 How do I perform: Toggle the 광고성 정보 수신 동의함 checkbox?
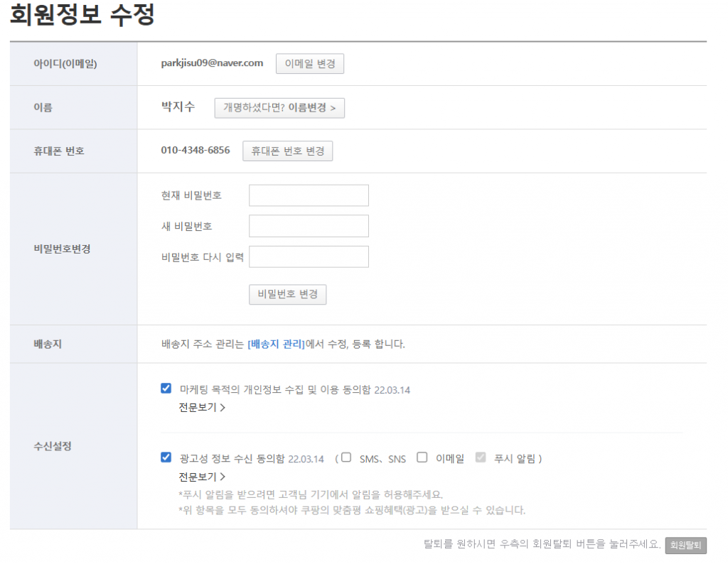pos(166,457)
